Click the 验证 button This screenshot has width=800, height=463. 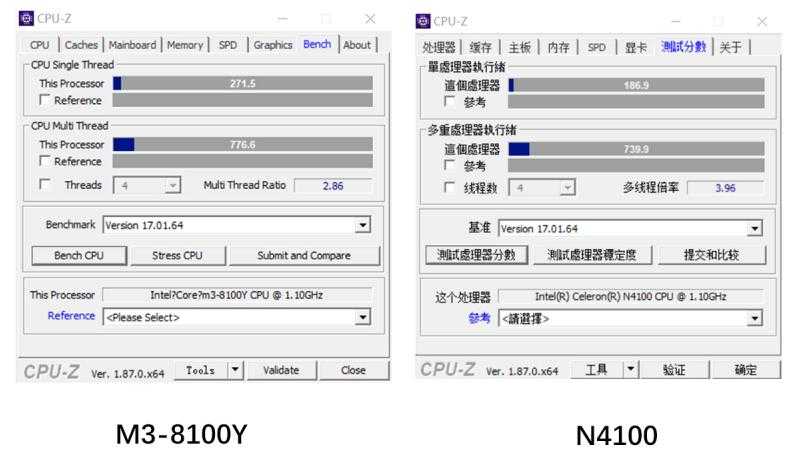coord(674,369)
